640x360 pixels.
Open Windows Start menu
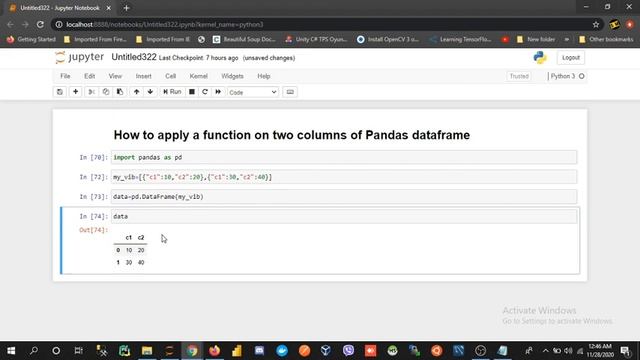pos(11,351)
